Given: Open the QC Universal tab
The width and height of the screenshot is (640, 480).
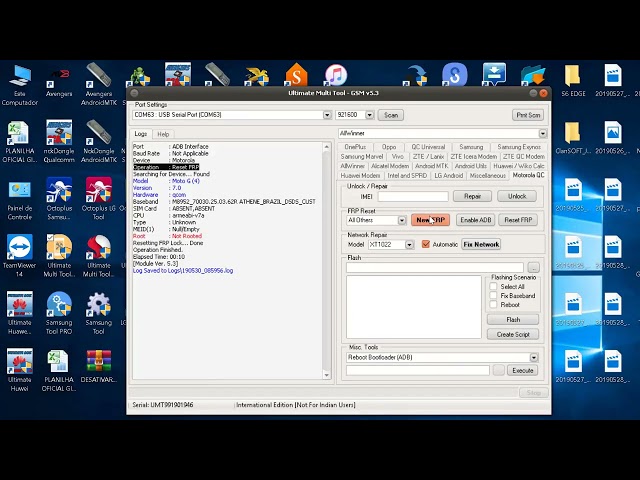Looking at the screenshot, I should click(x=428, y=147).
